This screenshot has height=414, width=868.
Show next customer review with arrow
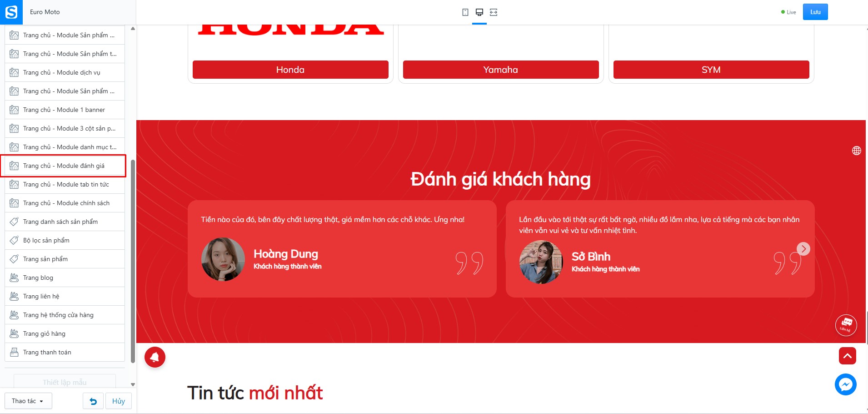tap(803, 249)
